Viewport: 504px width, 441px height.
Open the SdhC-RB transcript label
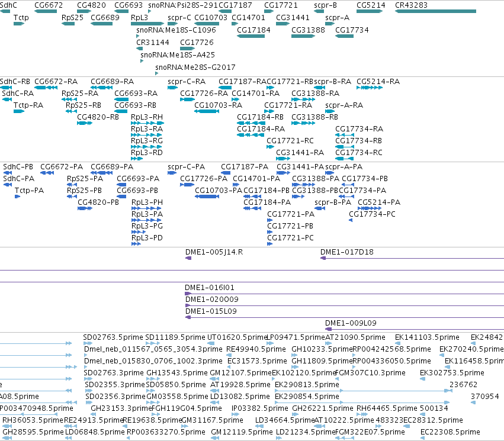(x=15, y=82)
